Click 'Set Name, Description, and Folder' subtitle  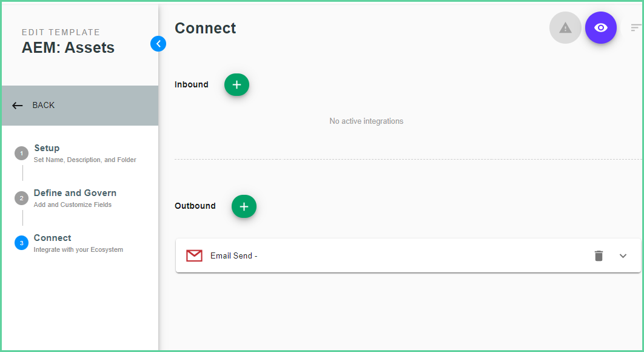[85, 160]
